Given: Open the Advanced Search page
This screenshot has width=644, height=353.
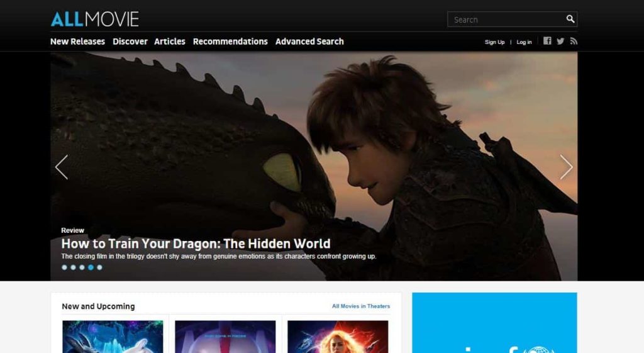Looking at the screenshot, I should 309,42.
